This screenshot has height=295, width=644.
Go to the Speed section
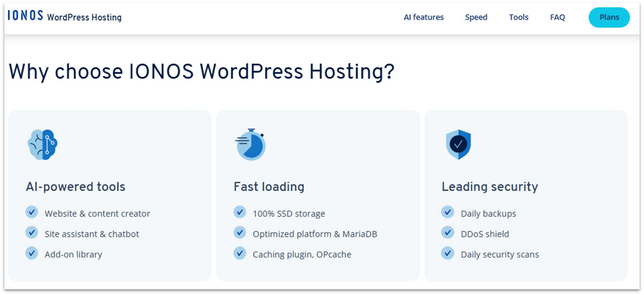tap(476, 18)
